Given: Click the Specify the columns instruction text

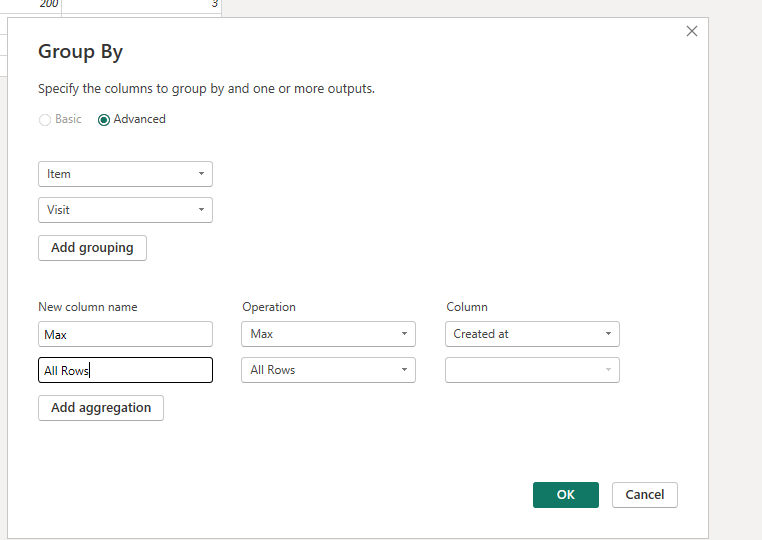Looking at the screenshot, I should pos(207,89).
